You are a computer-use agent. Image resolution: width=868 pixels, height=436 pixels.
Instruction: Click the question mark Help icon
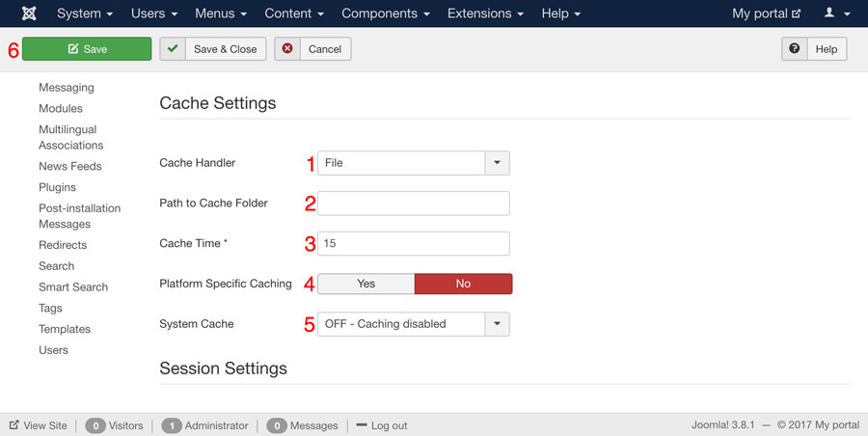tap(795, 49)
